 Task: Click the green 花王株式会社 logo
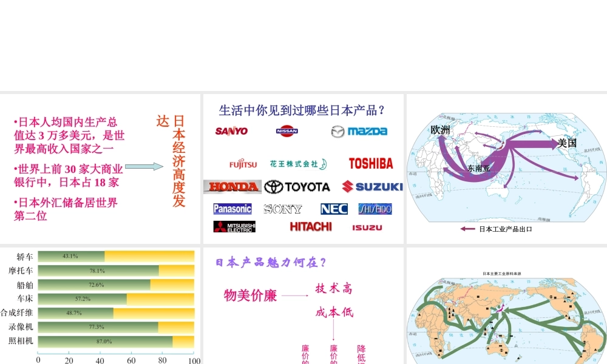pyautogui.click(x=298, y=164)
